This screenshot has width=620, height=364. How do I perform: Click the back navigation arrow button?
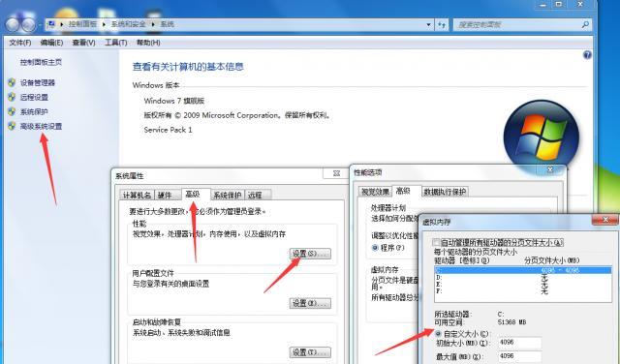coord(13,25)
